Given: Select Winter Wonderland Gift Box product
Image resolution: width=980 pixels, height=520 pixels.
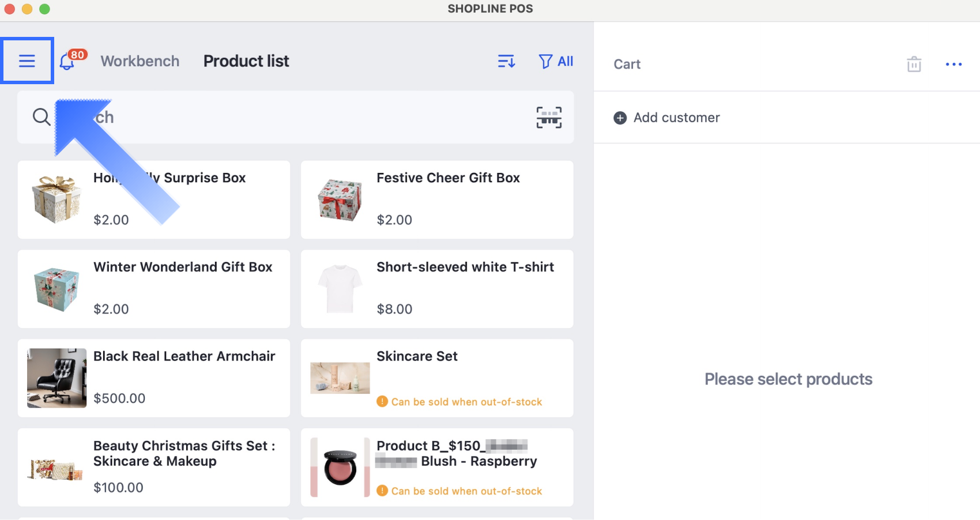Looking at the screenshot, I should [154, 289].
